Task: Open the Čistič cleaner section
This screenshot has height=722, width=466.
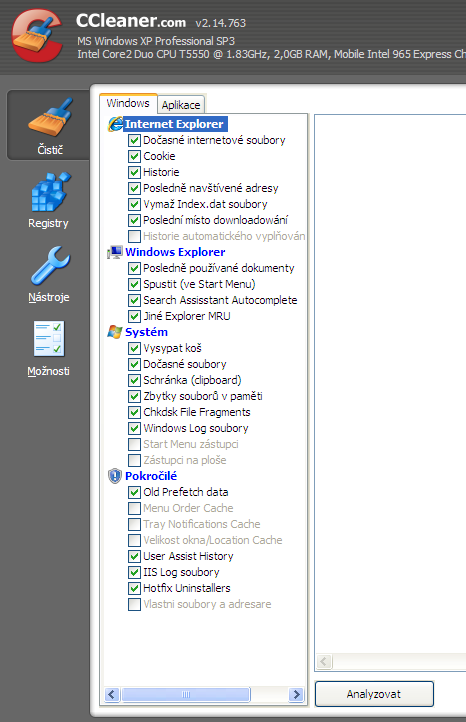Action: click(48, 125)
